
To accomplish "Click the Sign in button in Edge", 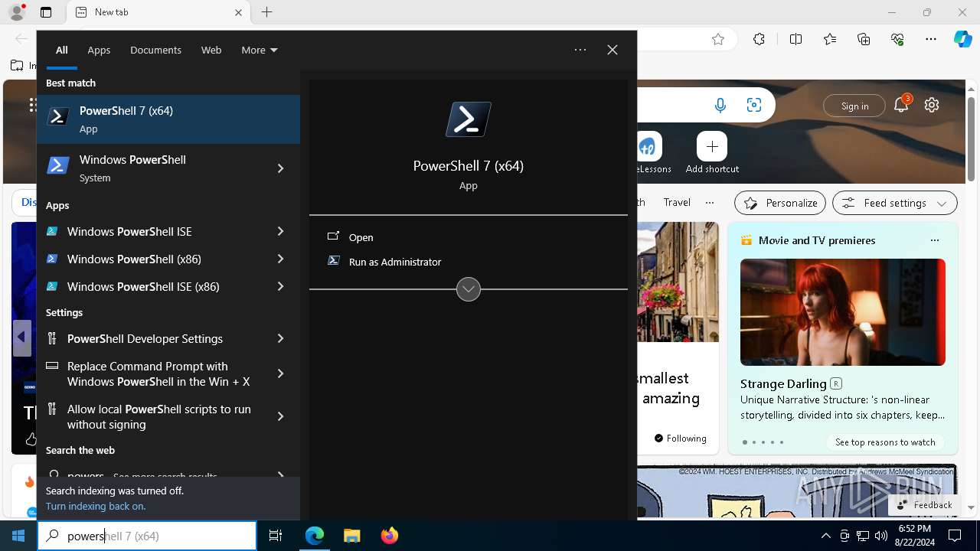I will [x=854, y=106].
